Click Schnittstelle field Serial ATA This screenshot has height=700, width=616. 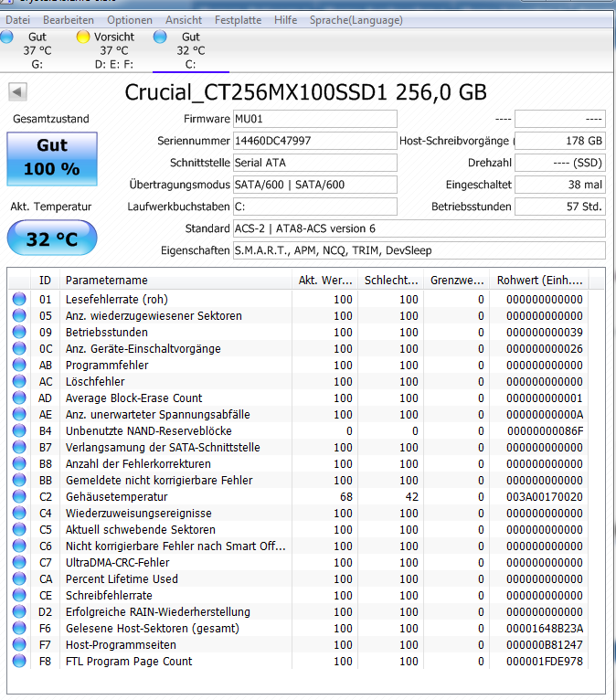[x=315, y=163]
